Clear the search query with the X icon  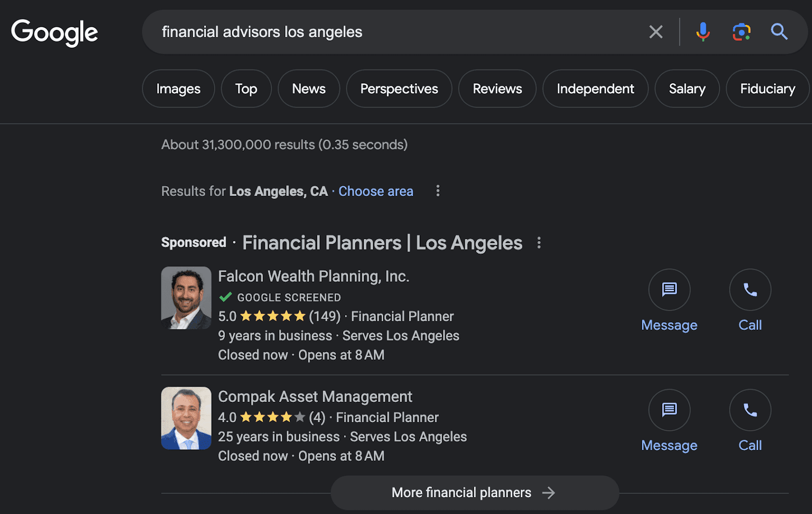[656, 32]
